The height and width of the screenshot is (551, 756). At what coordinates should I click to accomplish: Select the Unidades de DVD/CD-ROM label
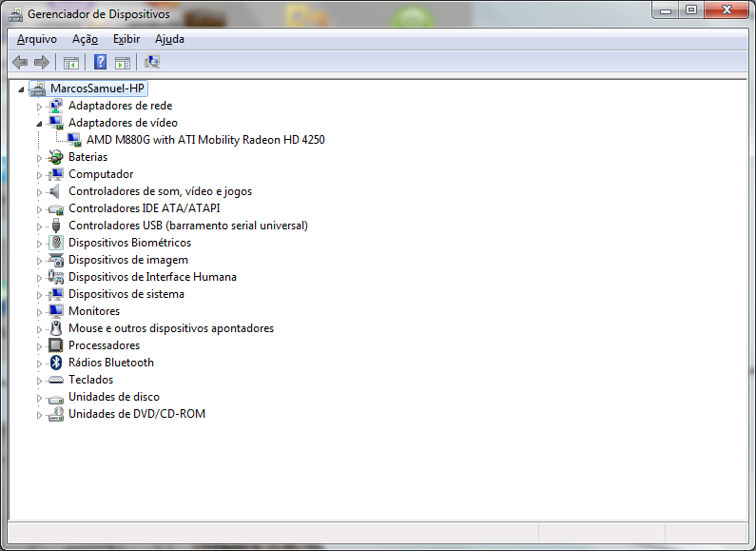pos(137,414)
